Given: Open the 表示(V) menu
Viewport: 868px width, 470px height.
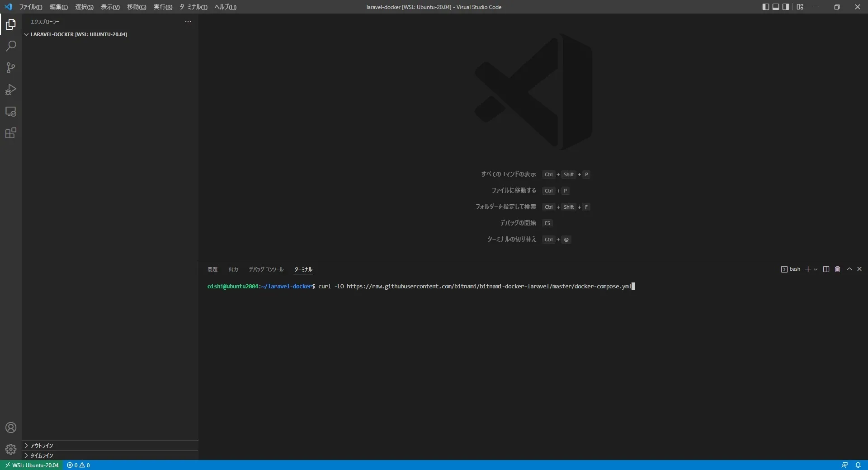Looking at the screenshot, I should (x=110, y=7).
